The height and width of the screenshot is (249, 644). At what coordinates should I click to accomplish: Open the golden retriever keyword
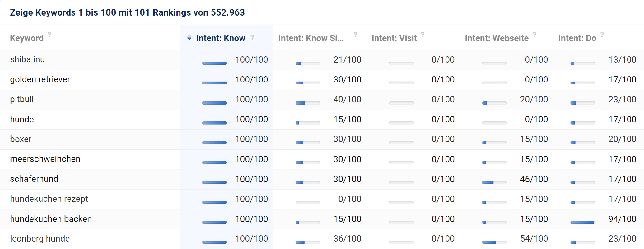pos(40,79)
